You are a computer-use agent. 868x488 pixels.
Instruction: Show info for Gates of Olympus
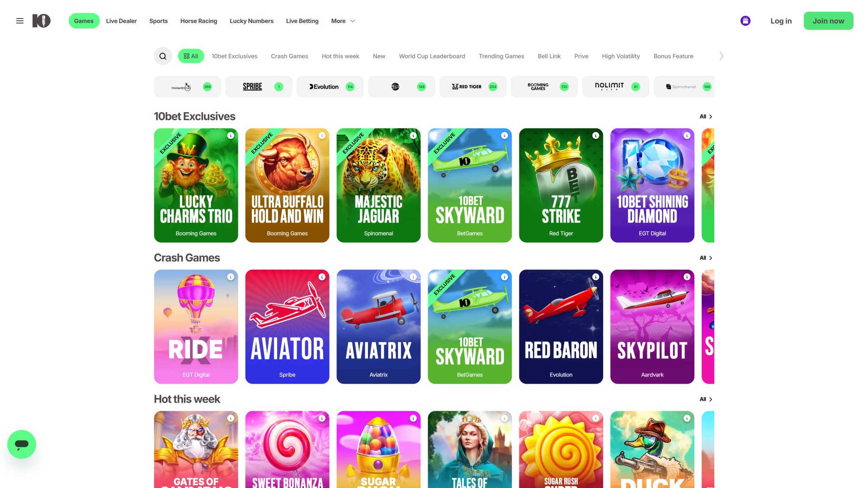pyautogui.click(x=231, y=418)
